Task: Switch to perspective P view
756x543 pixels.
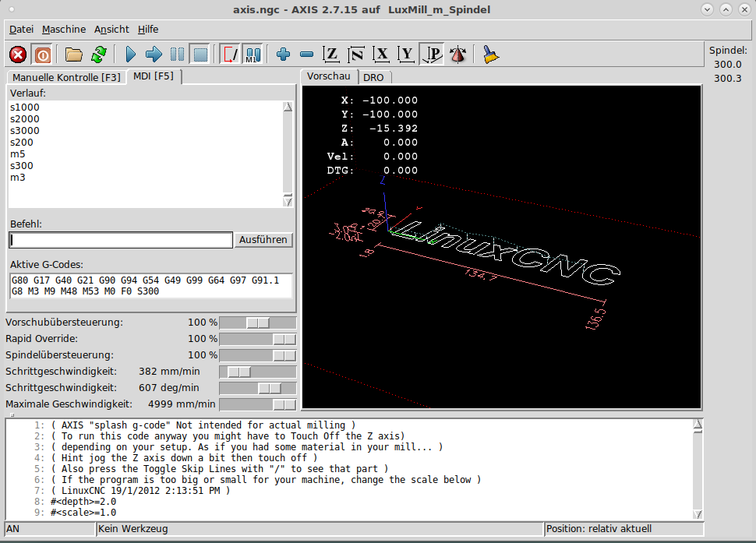Action: pos(432,55)
